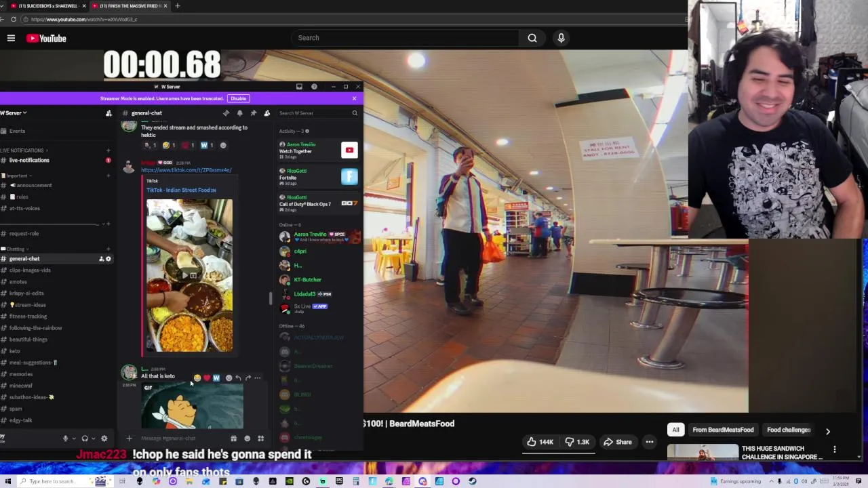Expand the W Server dropdown menu
The width and height of the screenshot is (868, 488).
tap(13, 113)
